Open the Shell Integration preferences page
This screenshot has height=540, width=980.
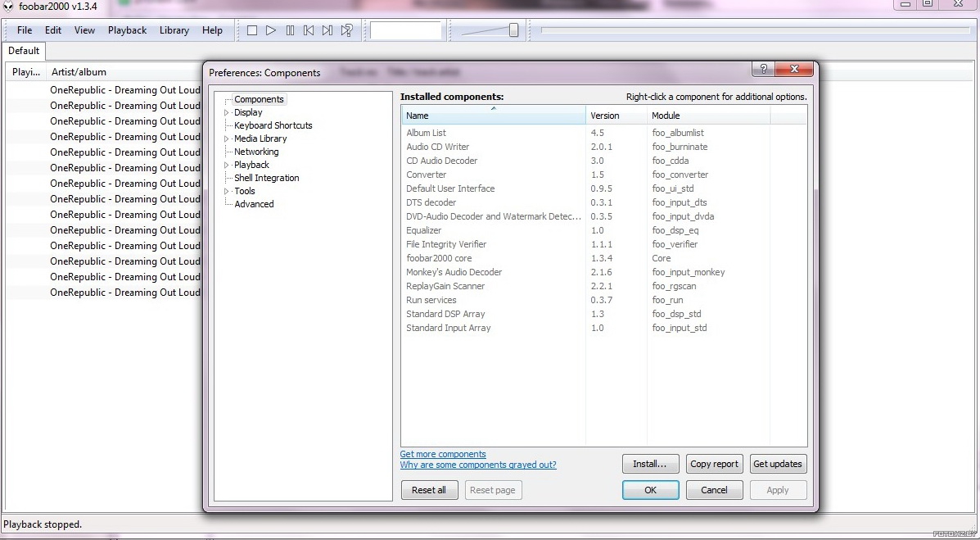pyautogui.click(x=266, y=178)
